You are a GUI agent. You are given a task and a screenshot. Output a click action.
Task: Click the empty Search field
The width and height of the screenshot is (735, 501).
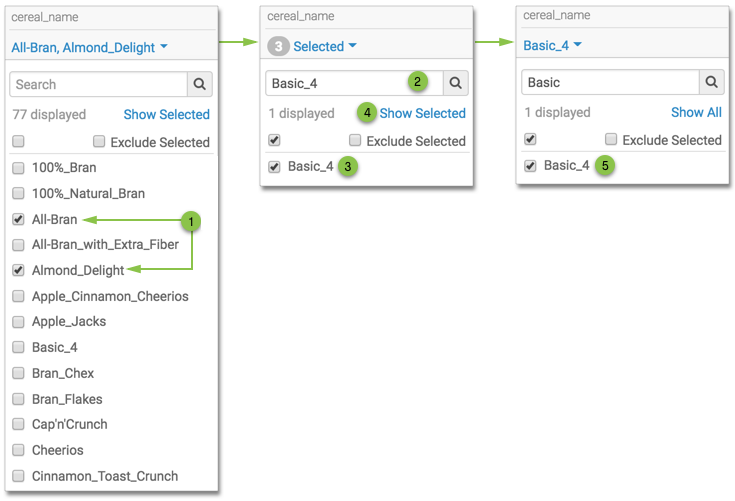pyautogui.click(x=97, y=85)
